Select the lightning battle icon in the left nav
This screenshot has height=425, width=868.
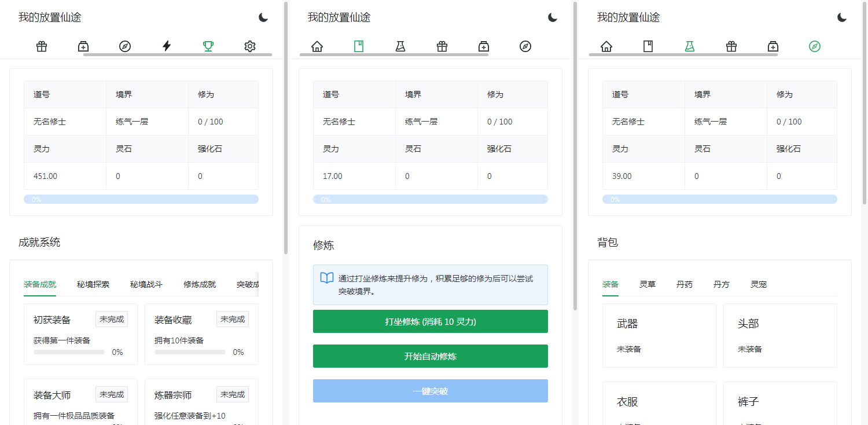166,46
